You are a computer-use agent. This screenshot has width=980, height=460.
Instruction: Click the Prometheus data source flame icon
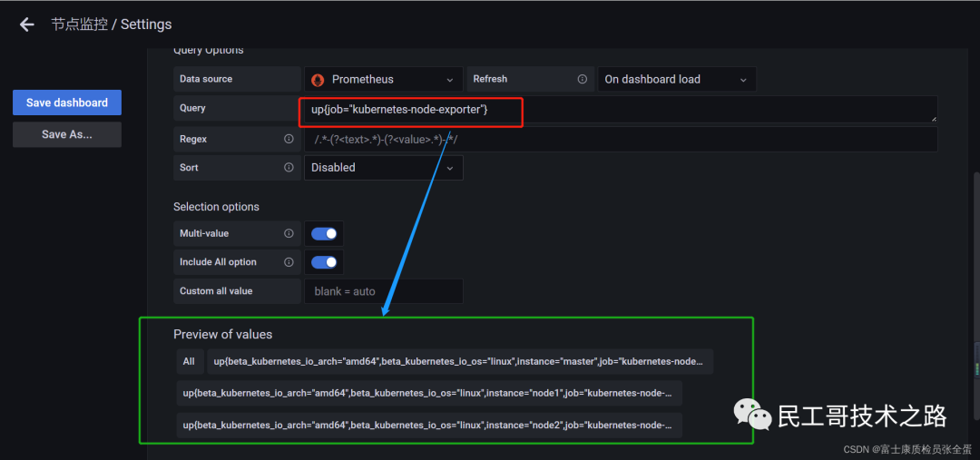click(x=318, y=79)
